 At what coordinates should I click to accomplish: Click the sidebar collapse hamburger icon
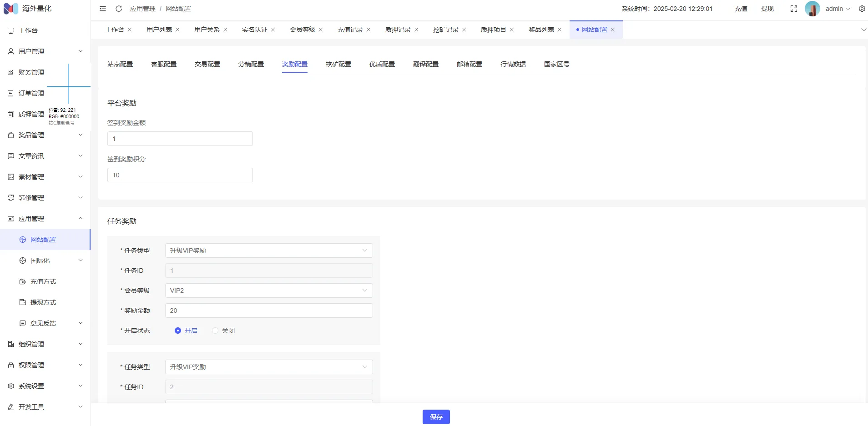point(103,9)
